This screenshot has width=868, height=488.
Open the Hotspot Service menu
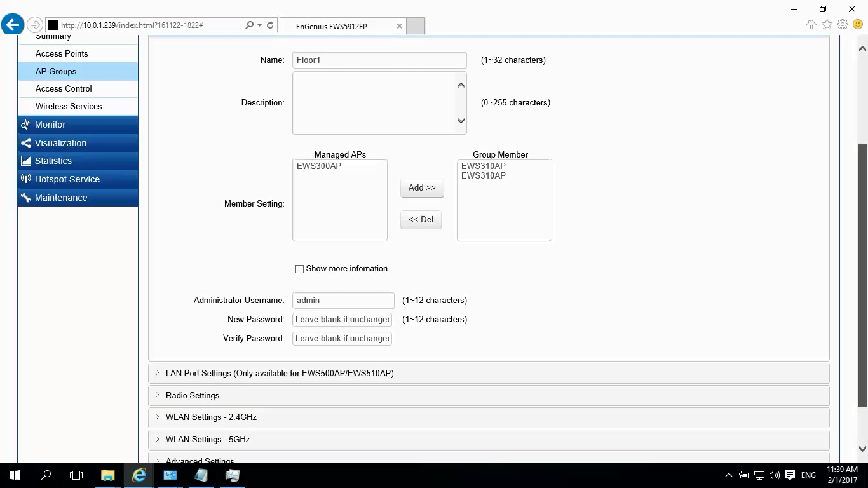(78, 179)
